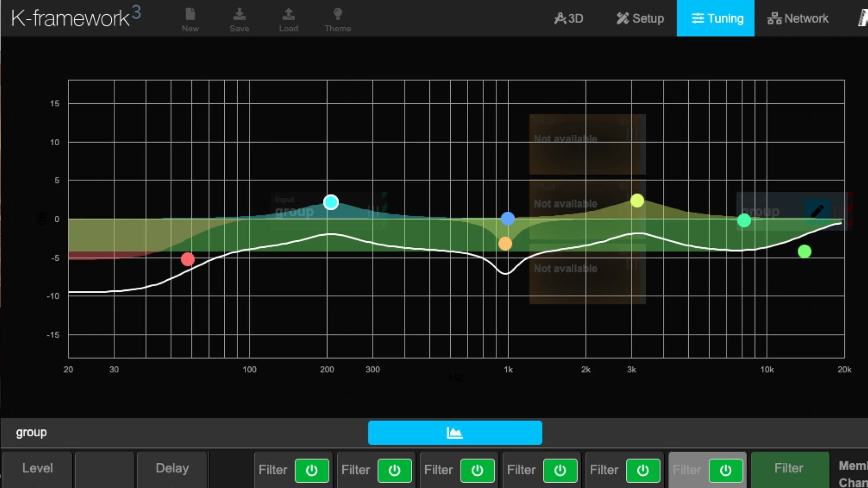The image size is (868, 488).
Task: Click the pencil edit icon on group
Action: tap(817, 211)
